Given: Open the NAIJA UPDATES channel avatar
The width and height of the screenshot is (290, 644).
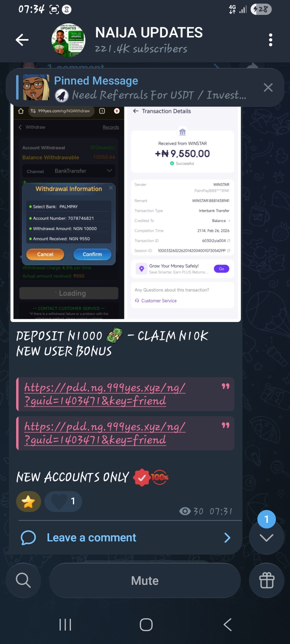Looking at the screenshot, I should click(68, 40).
